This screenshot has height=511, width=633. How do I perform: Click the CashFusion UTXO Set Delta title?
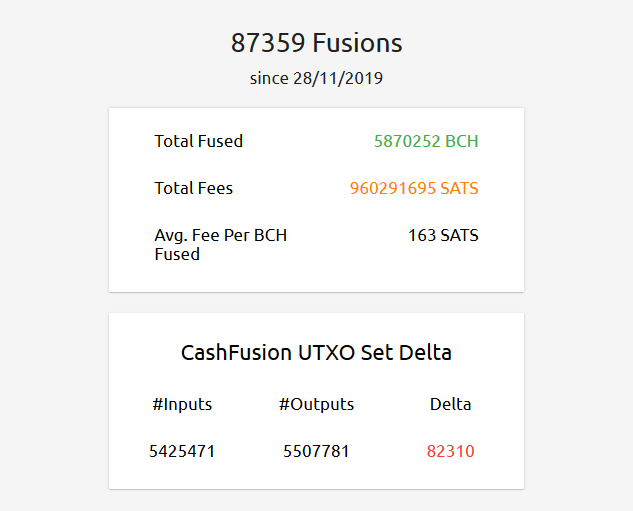coord(316,352)
